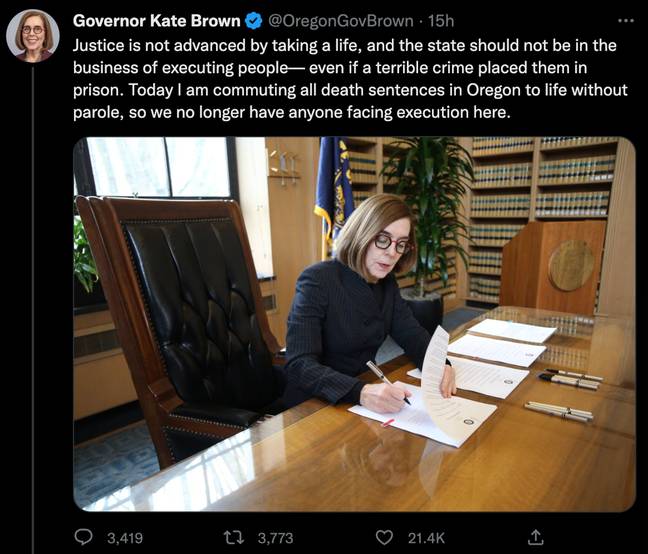Retweet using the retweet arrows icon

(233, 537)
